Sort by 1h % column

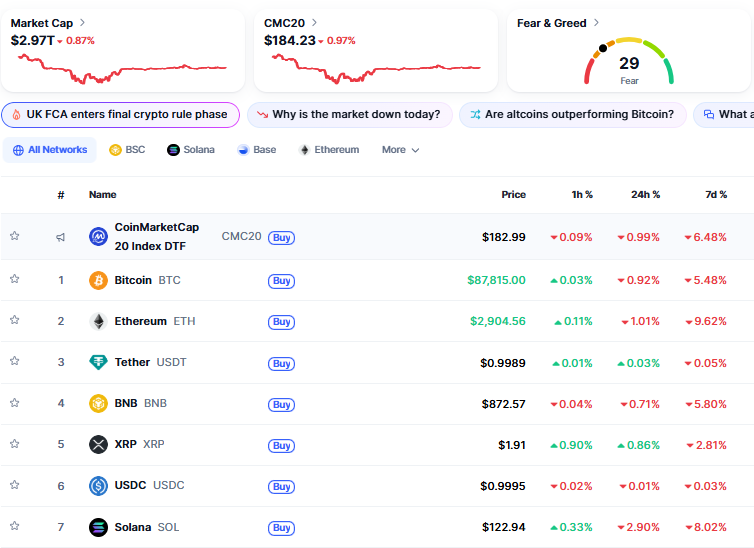point(582,195)
